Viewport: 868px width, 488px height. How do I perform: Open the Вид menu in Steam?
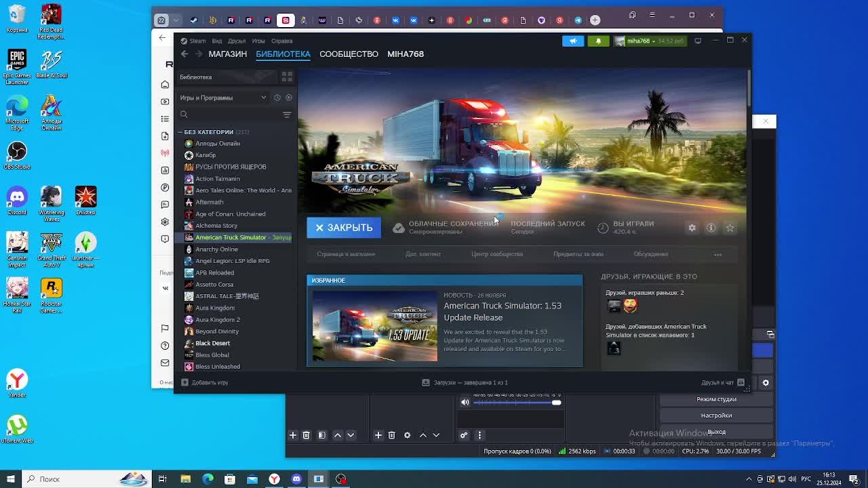[217, 41]
